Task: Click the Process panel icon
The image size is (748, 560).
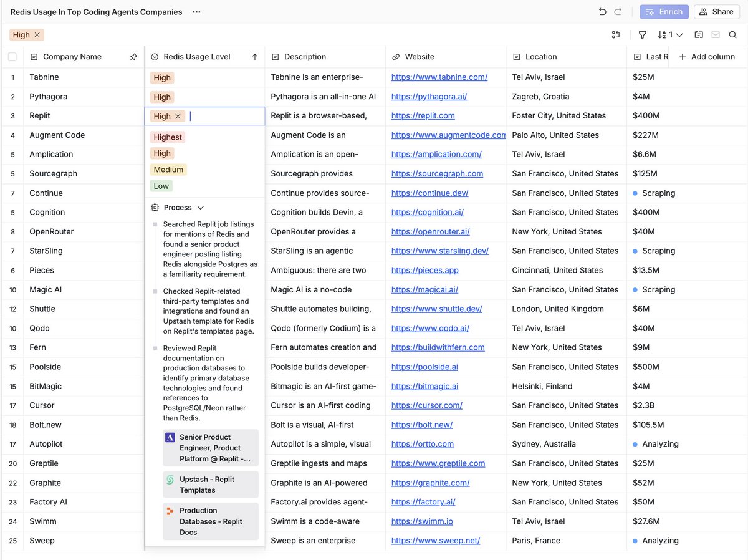Action: click(155, 208)
